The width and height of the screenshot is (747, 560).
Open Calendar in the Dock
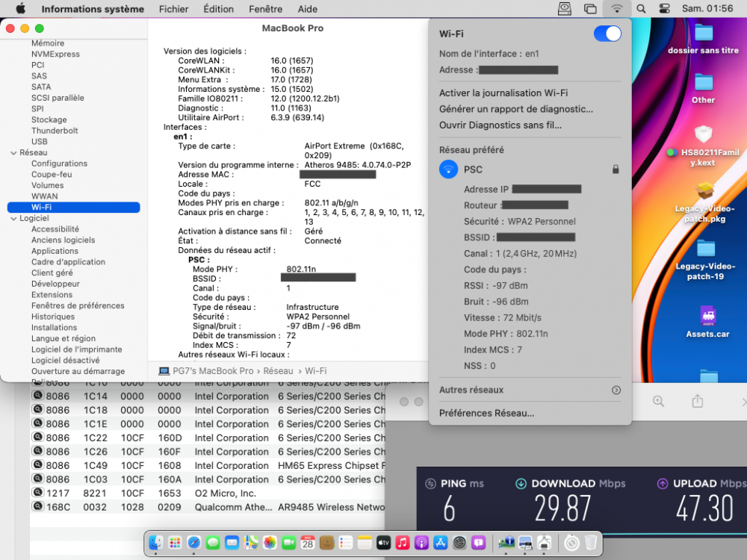pyautogui.click(x=308, y=542)
